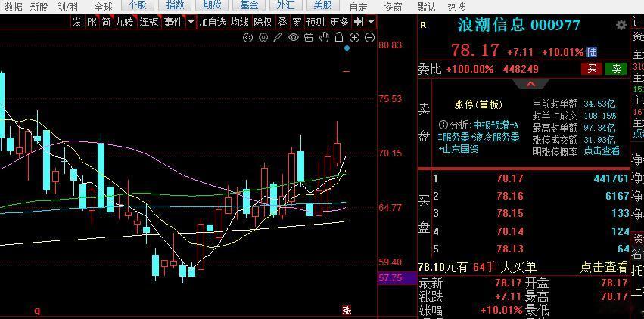This screenshot has height=319, width=644.
Task: Toggle the 九转 indicator
Action: [x=124, y=22]
